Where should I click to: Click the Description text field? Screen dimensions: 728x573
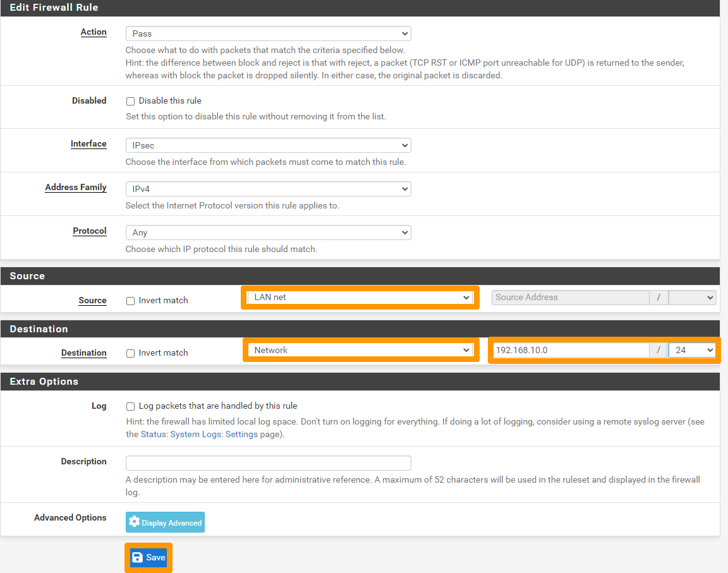268,462
